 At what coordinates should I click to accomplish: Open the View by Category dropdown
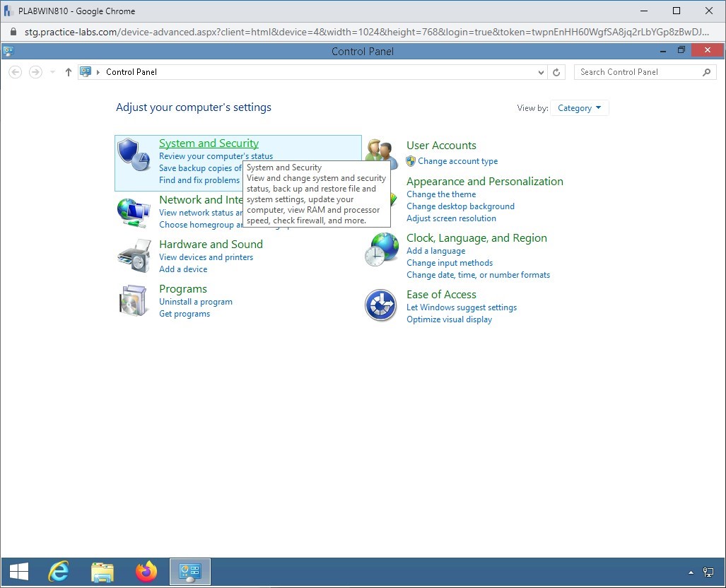(x=579, y=108)
